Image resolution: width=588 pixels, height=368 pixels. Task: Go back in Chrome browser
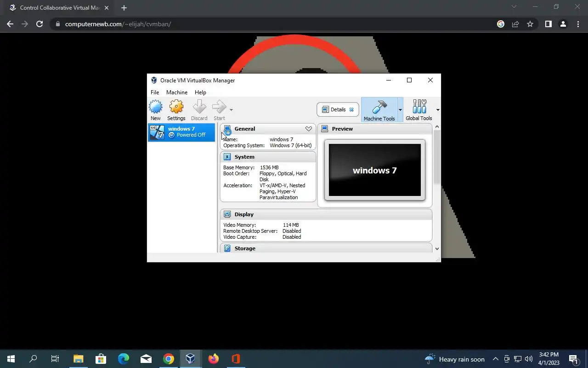pos(10,24)
